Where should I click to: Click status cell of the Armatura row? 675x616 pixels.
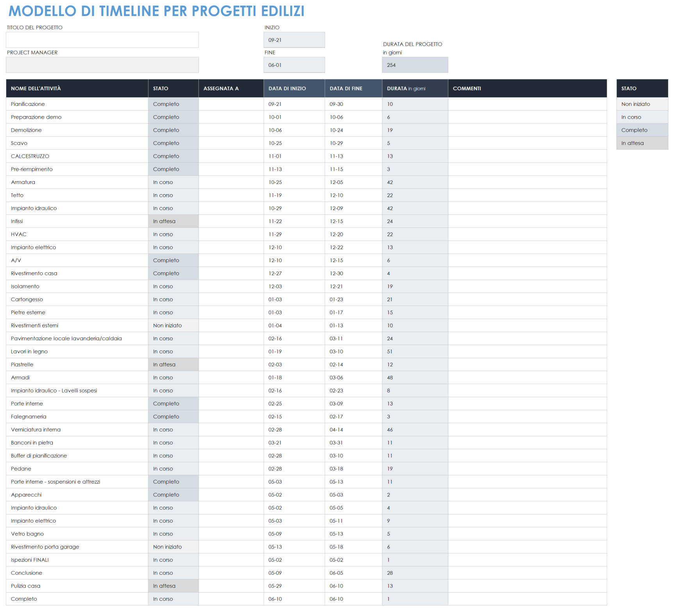173,182
